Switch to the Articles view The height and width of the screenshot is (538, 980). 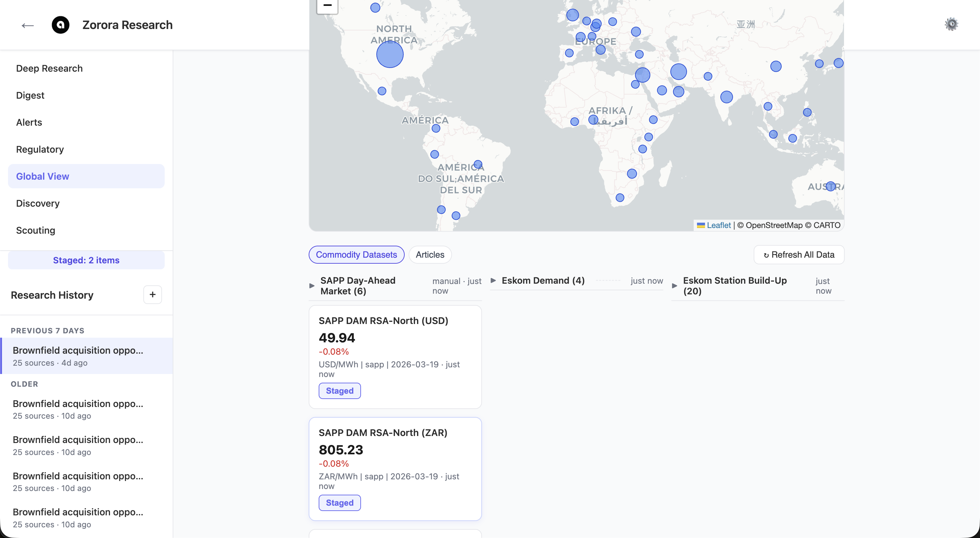(430, 255)
